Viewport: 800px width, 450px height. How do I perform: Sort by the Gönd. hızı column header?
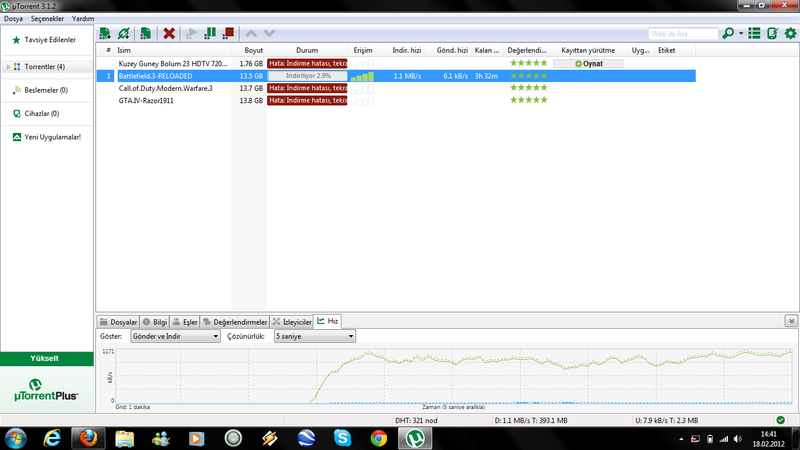pos(452,51)
